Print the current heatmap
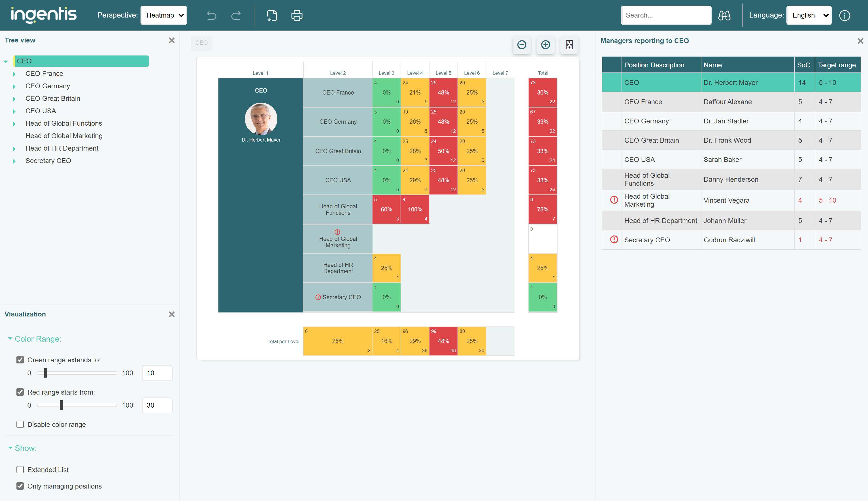Viewport: 868px width, 501px height. pos(296,15)
